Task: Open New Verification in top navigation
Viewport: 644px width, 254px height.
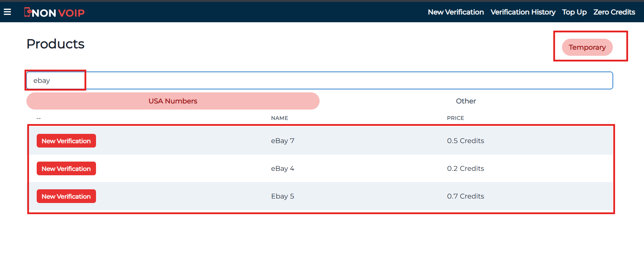Action: coord(456,12)
